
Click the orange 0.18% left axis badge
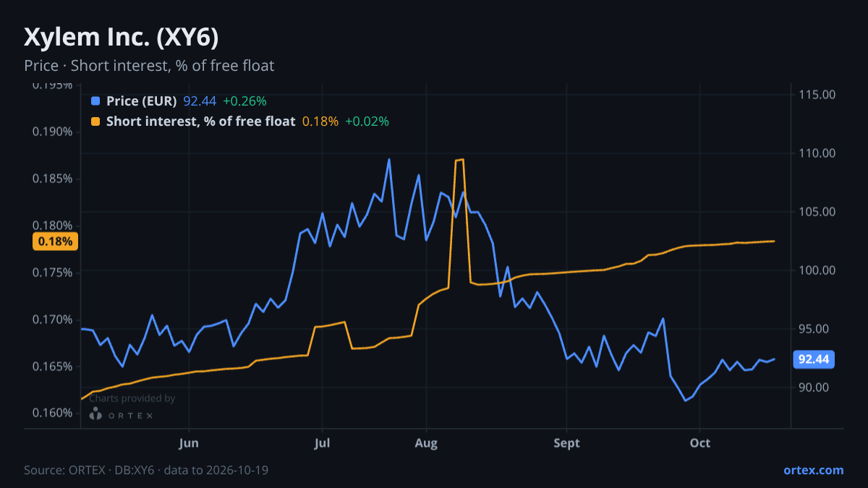click(x=55, y=241)
